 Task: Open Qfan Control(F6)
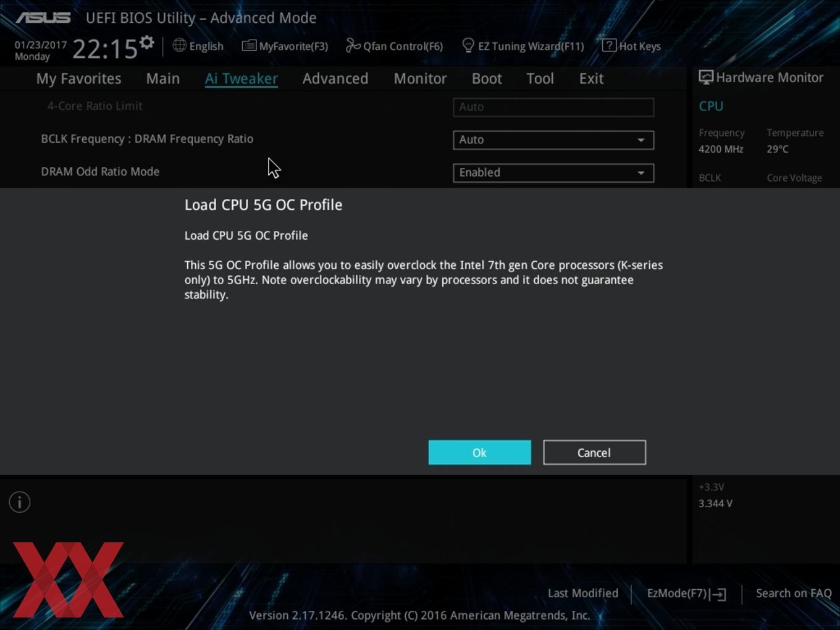(403, 46)
